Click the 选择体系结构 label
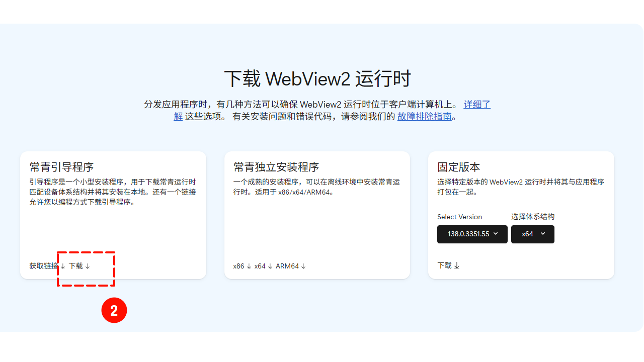 [533, 217]
